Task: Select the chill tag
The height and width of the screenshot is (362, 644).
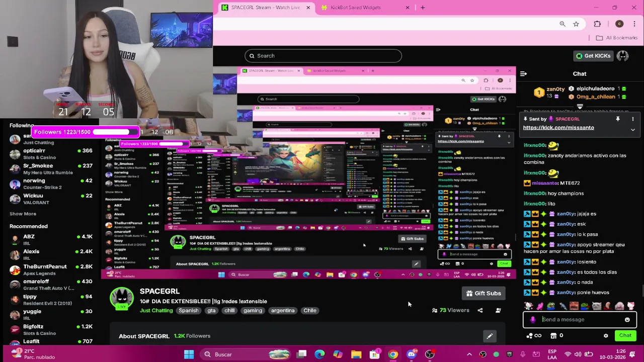Action: coord(229,310)
